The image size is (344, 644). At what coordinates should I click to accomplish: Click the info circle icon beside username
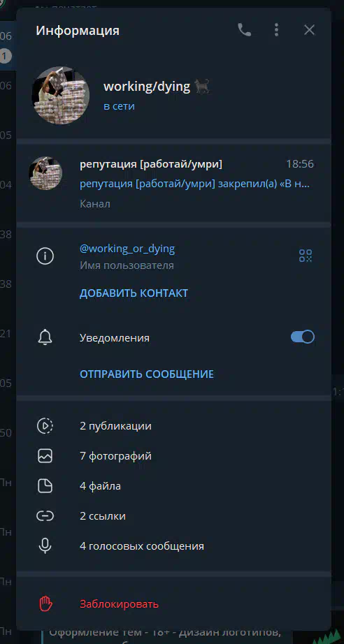pyautogui.click(x=45, y=256)
